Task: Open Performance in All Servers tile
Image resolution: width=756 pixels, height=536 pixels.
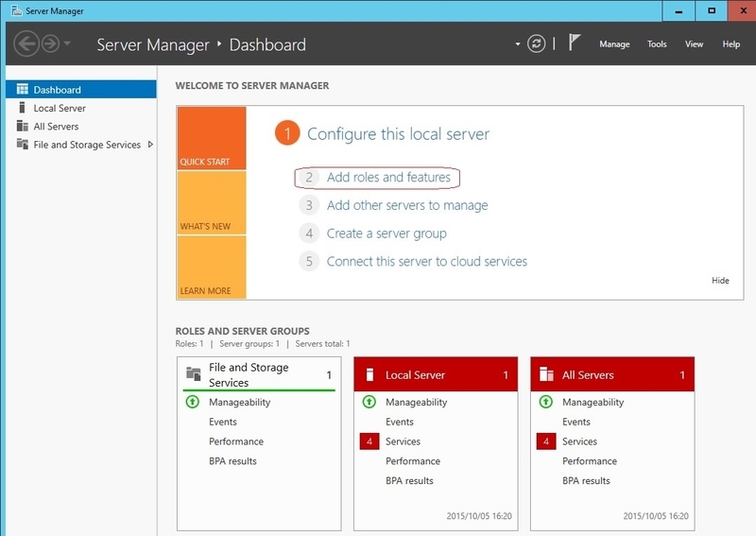Action: click(590, 461)
